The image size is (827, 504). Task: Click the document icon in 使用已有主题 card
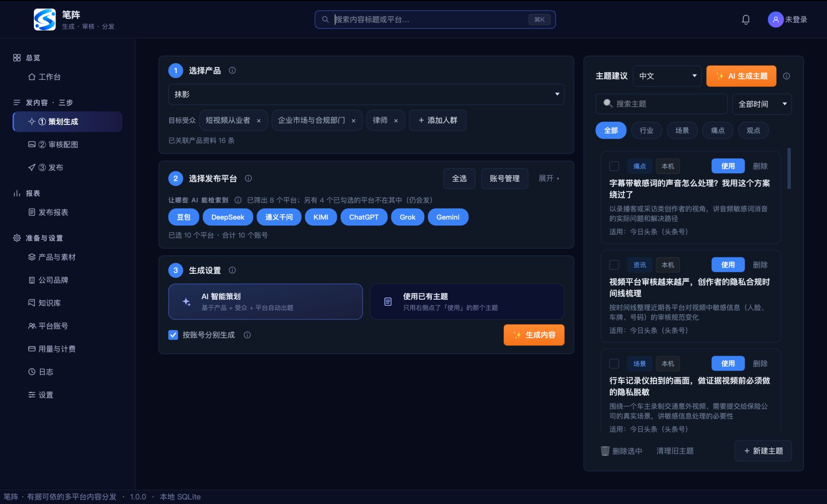point(388,302)
